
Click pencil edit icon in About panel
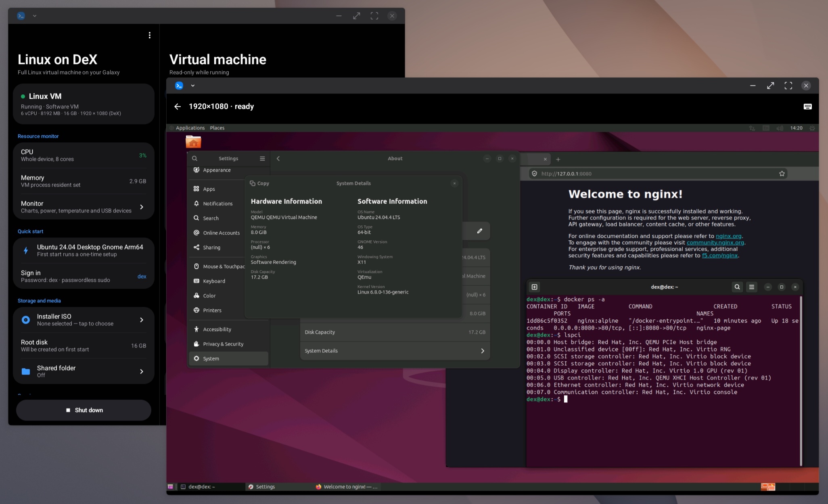click(479, 231)
